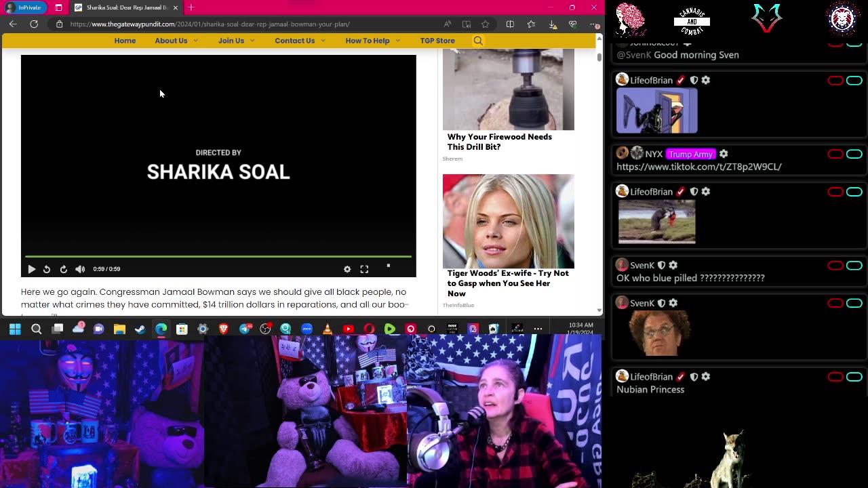Viewport: 868px width, 488px height.
Task: Open the Tiger Woods' Ex-wife ad link
Action: (x=508, y=283)
